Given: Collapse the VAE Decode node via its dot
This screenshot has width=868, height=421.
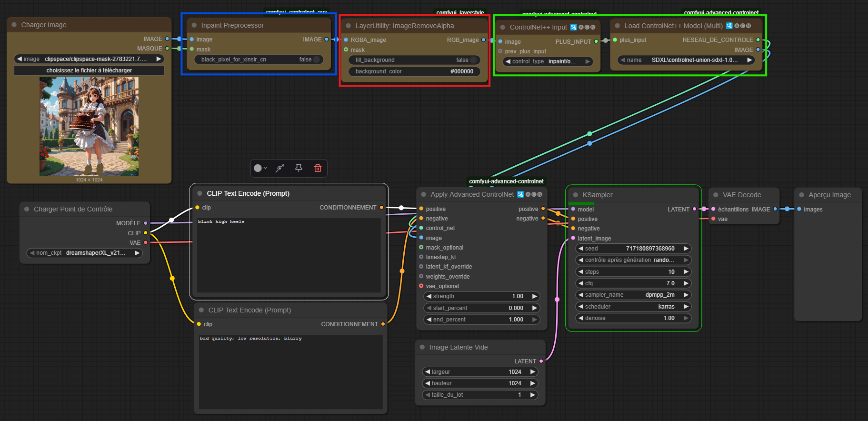Looking at the screenshot, I should click(715, 195).
